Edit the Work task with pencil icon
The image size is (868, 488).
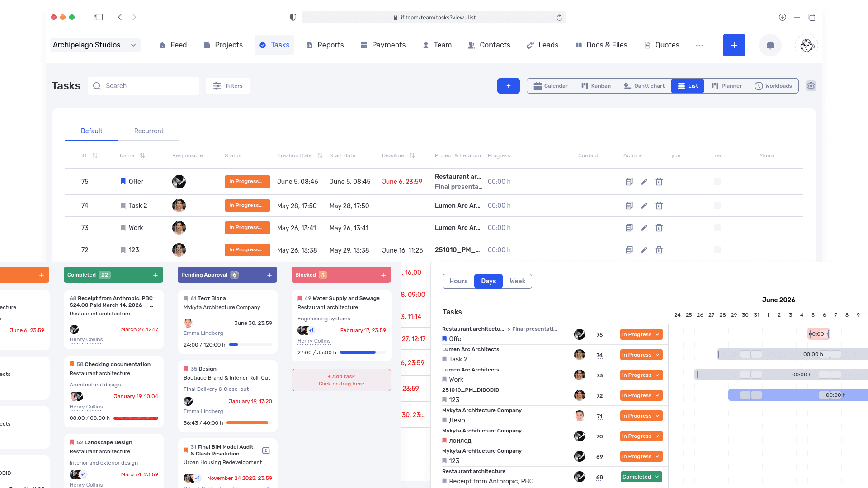point(644,228)
